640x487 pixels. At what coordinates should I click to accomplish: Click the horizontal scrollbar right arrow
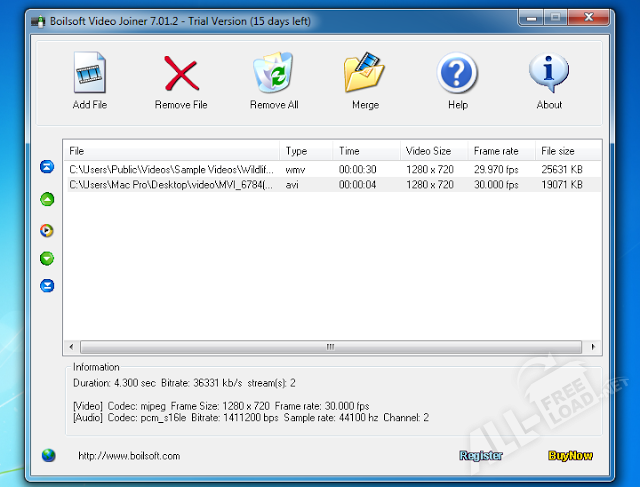tap(595, 347)
